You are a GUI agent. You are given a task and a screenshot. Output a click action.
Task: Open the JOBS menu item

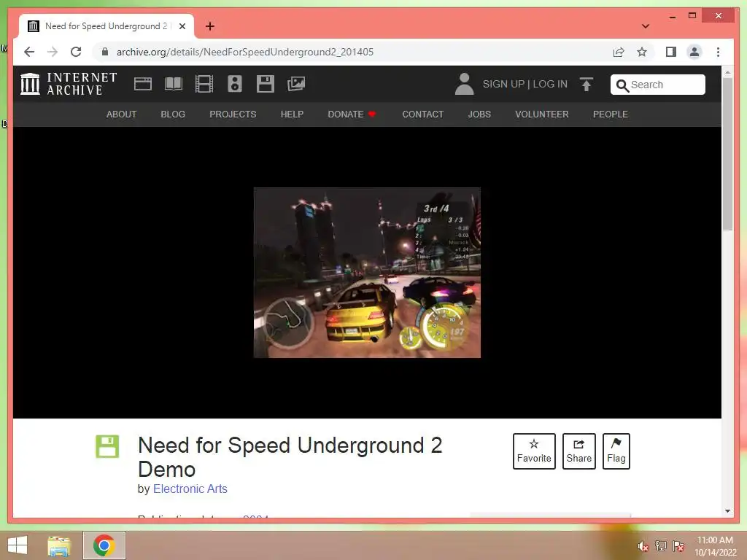point(479,114)
